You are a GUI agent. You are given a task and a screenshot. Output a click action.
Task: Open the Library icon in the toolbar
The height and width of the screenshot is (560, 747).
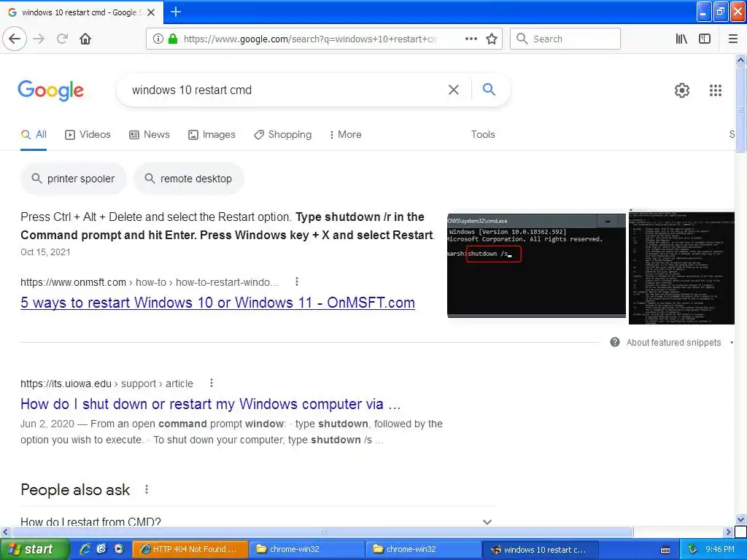[x=682, y=39]
